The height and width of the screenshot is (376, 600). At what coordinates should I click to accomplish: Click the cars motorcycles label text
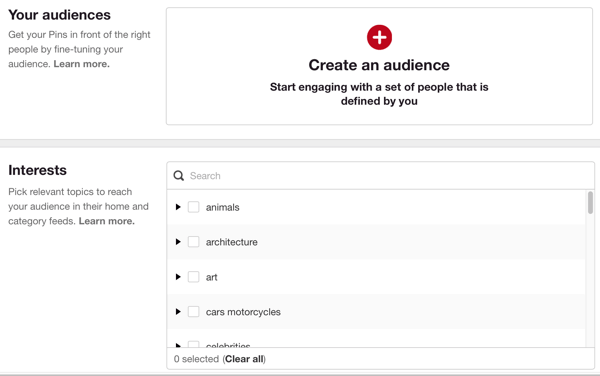tap(243, 312)
